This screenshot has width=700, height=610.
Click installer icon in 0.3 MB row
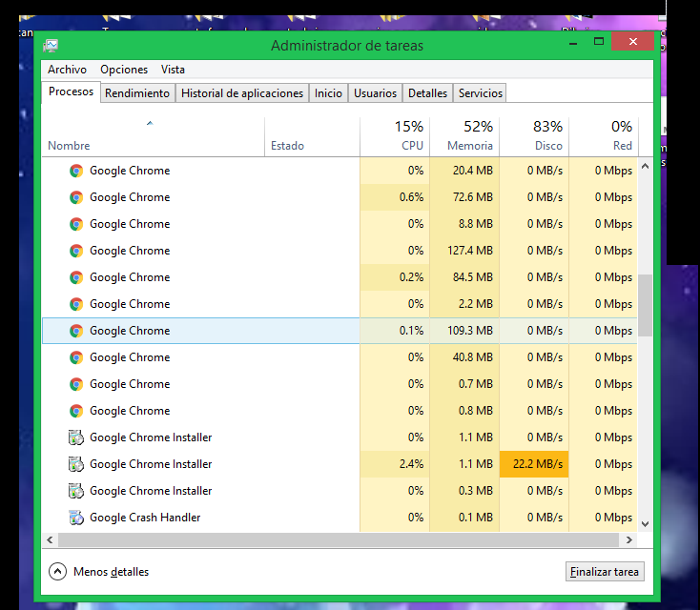click(76, 491)
